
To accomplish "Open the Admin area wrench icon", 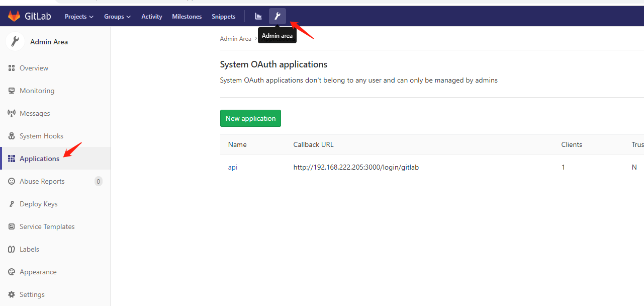I will tap(278, 16).
